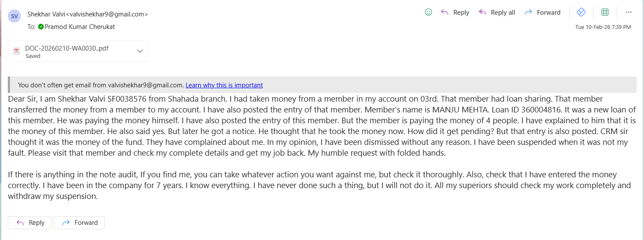Image resolution: width=644 pixels, height=240 pixels.
Task: Click the 'You don't often get email' banner text
Action: 101,85
